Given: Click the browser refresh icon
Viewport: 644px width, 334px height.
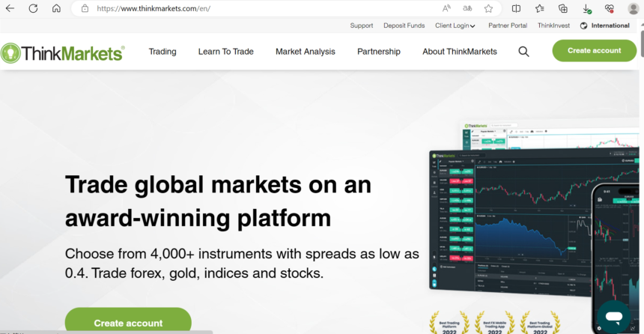Looking at the screenshot, I should (x=33, y=9).
